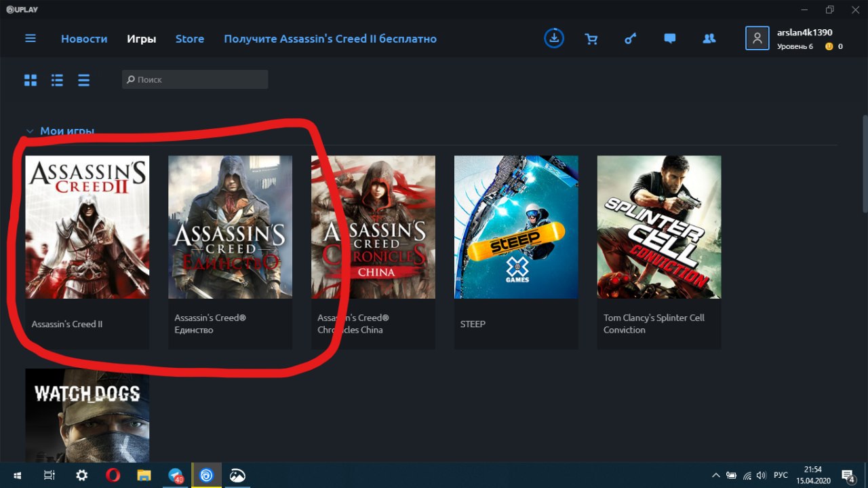Launch Opera browser from taskbar
The width and height of the screenshot is (868, 488).
113,475
